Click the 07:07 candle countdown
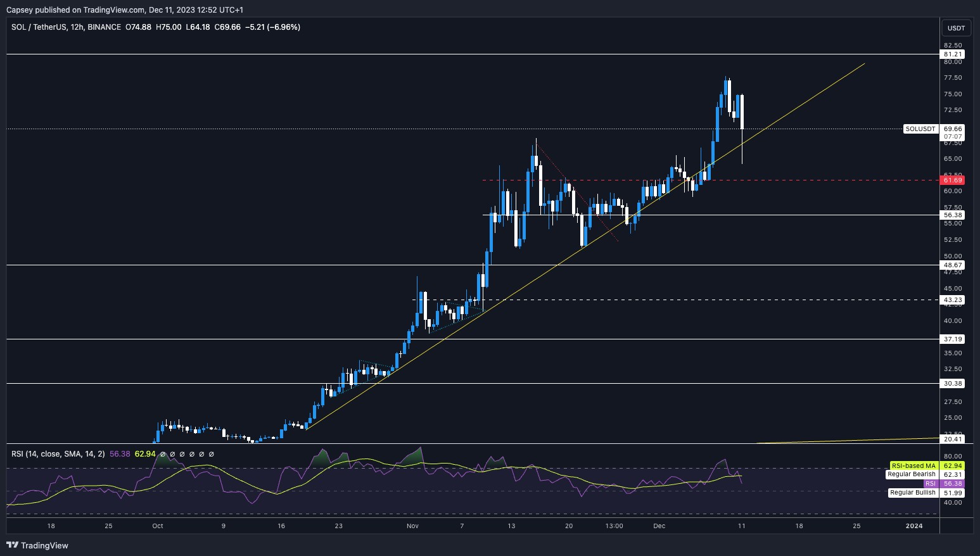Image resolution: width=980 pixels, height=556 pixels. (953, 137)
